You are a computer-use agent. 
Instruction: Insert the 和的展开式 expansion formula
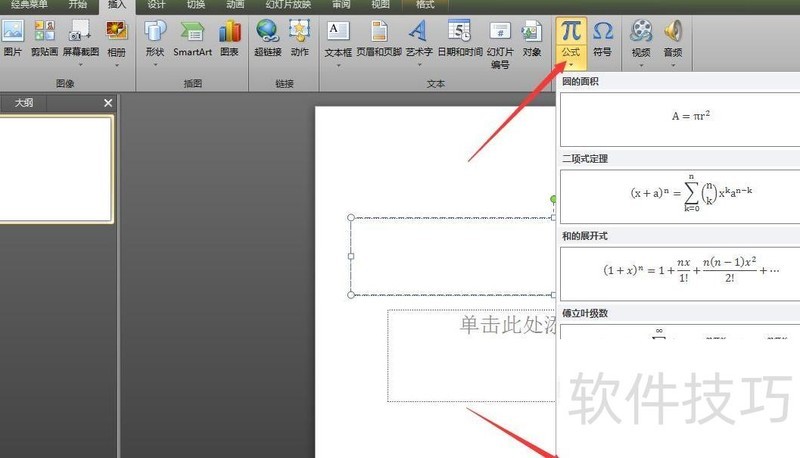click(x=680, y=274)
